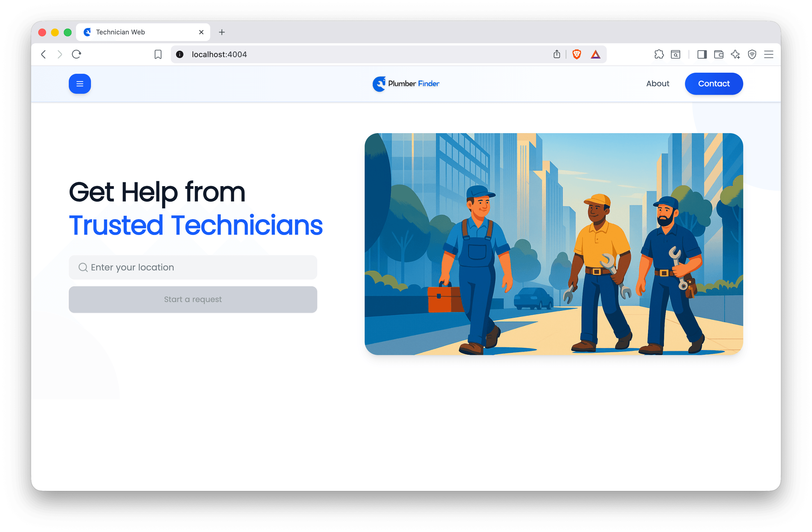Viewport: 812px width, 532px height.
Task: Open the sidebar search panel icon
Action: click(x=676, y=54)
